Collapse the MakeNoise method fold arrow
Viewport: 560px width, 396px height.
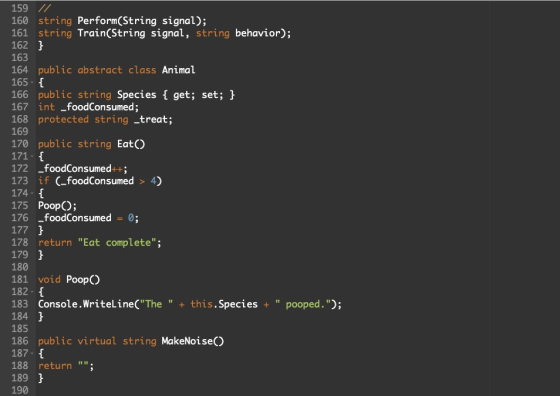[x=32, y=354]
